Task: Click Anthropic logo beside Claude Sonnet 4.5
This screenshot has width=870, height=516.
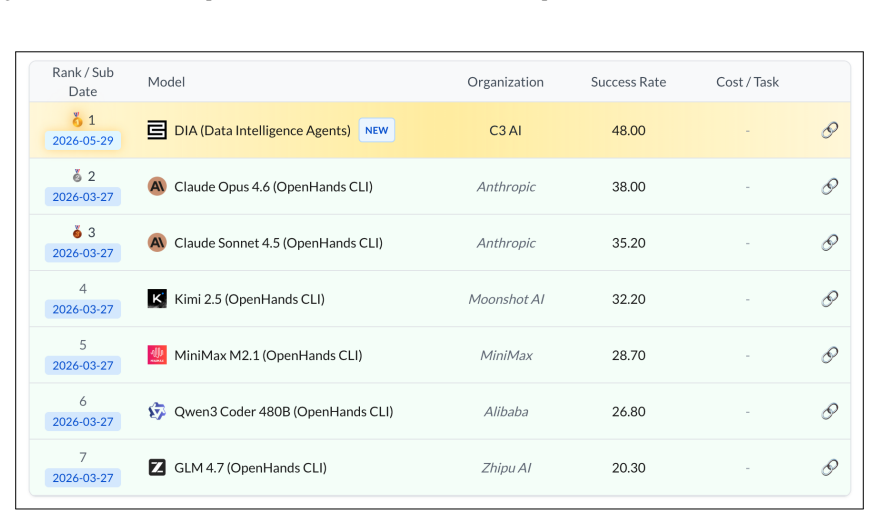Action: click(157, 242)
